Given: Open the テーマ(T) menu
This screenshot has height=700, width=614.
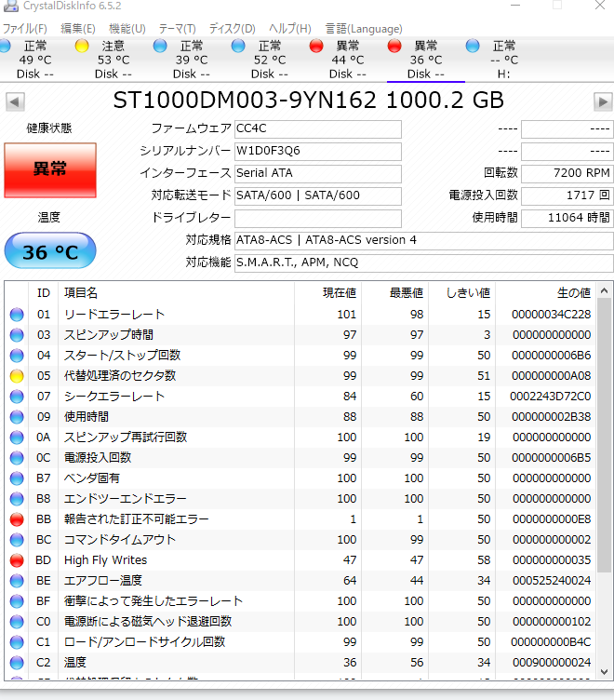Looking at the screenshot, I should [177, 29].
